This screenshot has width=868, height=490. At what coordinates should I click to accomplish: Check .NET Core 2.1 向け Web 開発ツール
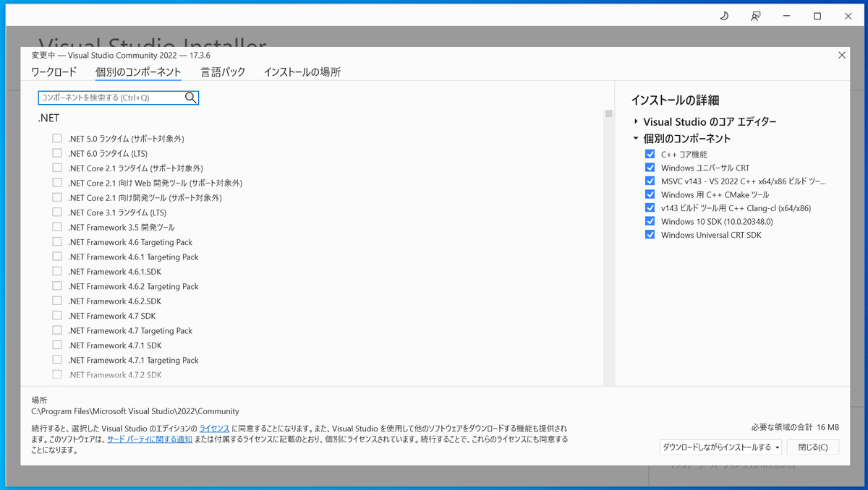(x=57, y=183)
